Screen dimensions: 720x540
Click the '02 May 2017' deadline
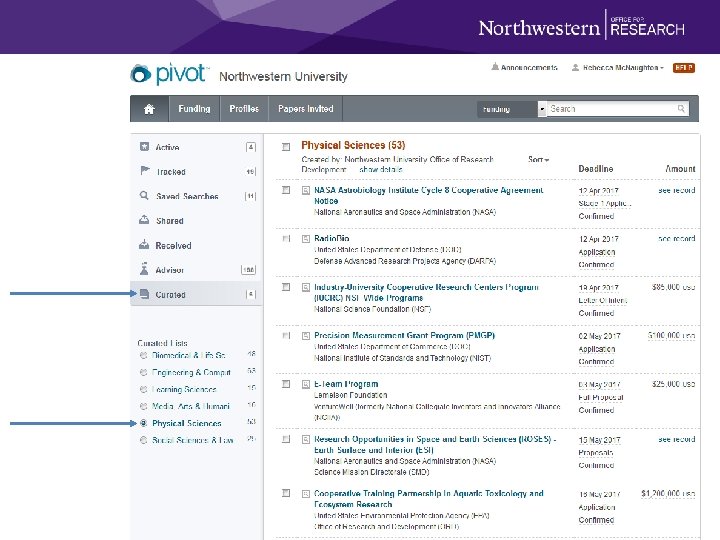point(599,336)
